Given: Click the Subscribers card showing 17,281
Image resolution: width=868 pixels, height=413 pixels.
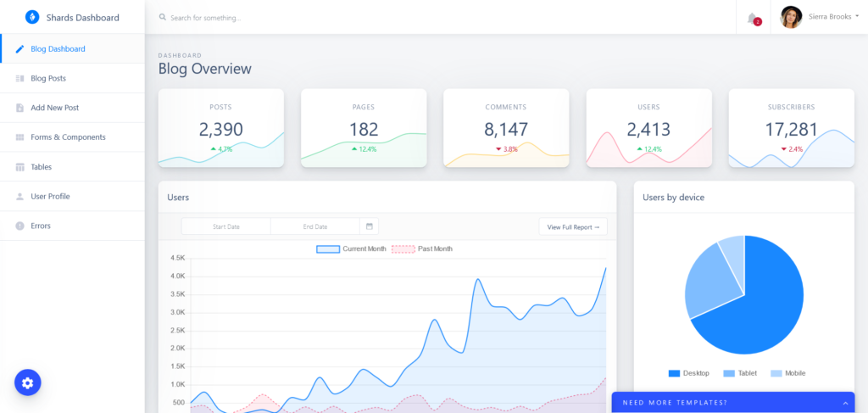Looking at the screenshot, I should [791, 128].
